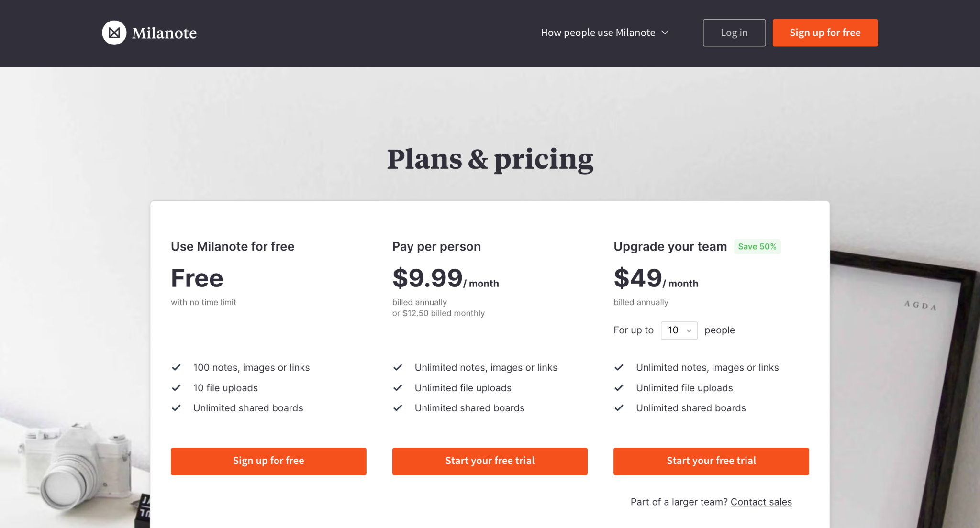Screen dimensions: 980x528
Task: Click checkmark beside team plan's "Unlimited shared boards"
Action: point(619,408)
